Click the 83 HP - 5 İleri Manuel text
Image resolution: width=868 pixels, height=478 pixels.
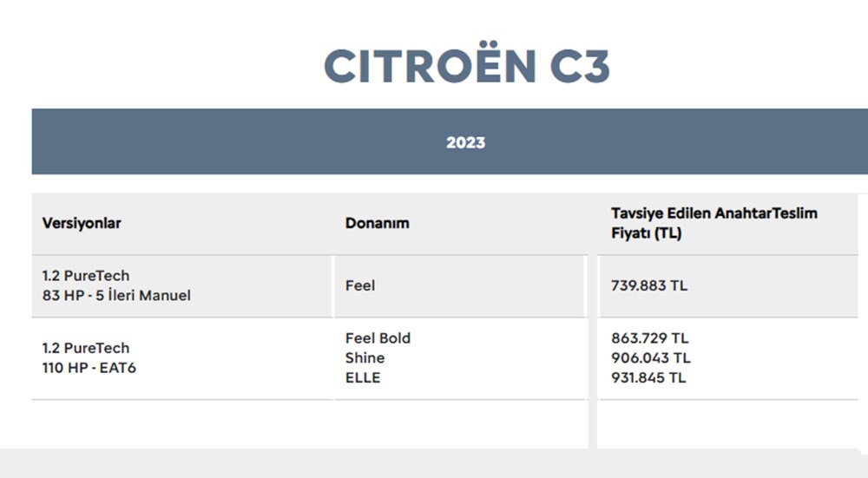116,296
